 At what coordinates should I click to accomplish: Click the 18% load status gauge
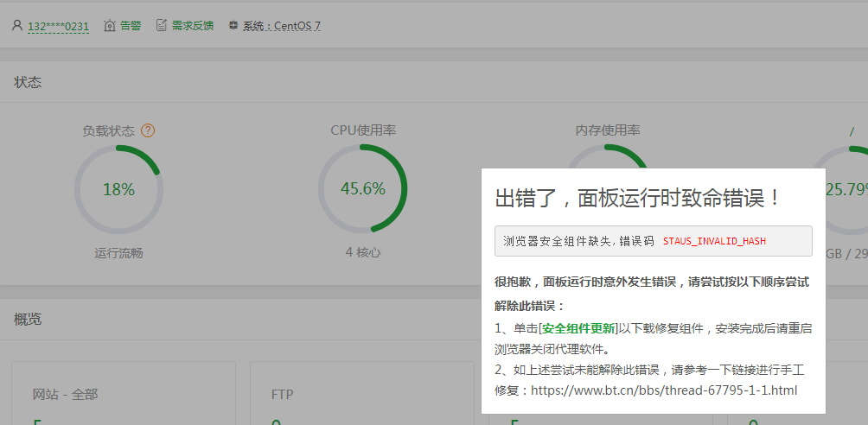click(x=118, y=190)
